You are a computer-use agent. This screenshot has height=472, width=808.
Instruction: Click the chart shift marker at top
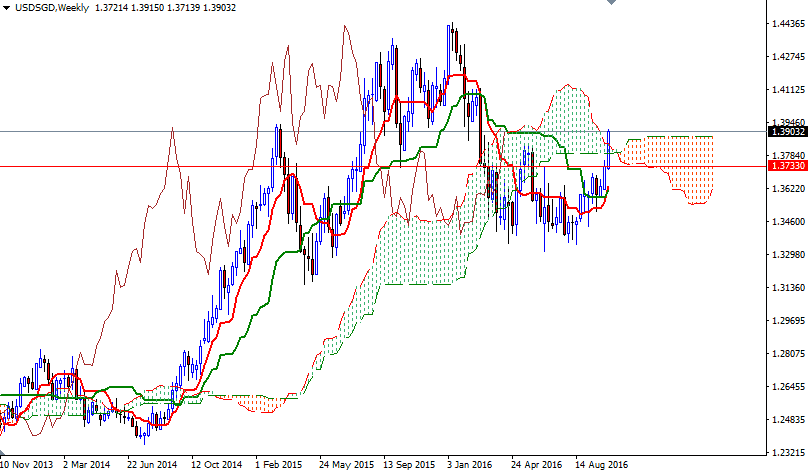[x=611, y=2]
